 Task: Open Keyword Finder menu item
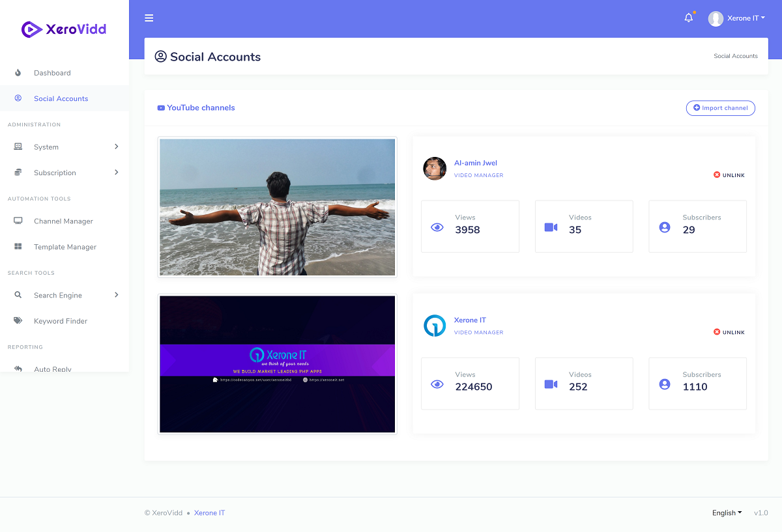pos(65,321)
